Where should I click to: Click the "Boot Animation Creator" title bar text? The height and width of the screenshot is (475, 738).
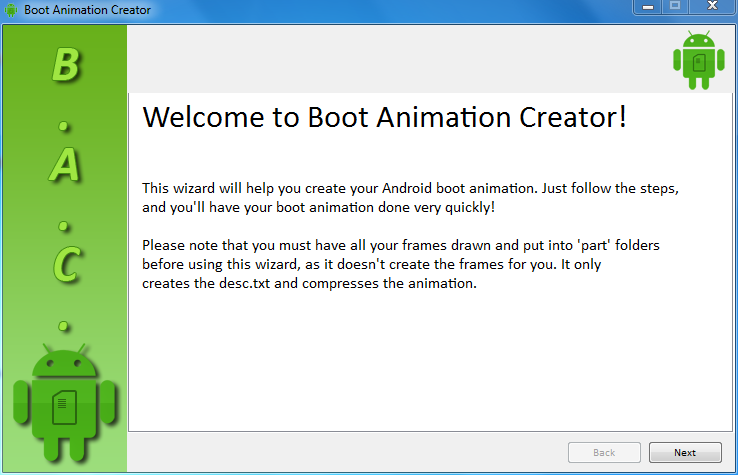[87, 10]
